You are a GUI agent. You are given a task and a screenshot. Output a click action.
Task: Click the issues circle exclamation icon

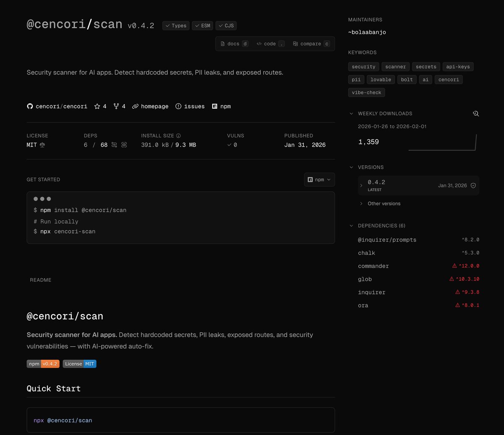point(178,106)
